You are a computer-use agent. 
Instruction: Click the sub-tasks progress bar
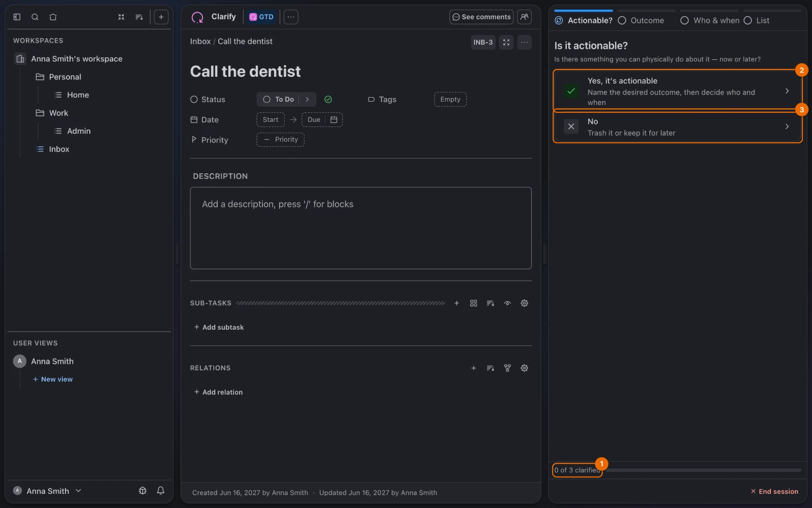pos(341,303)
